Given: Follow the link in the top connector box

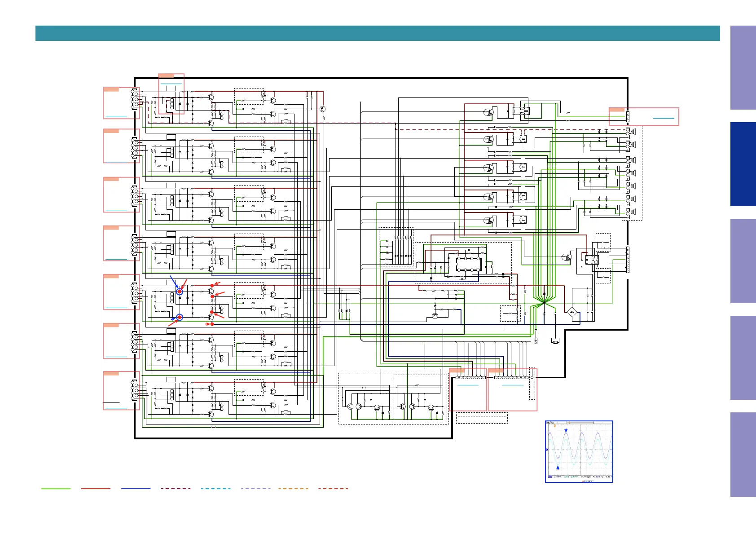Looking at the screenshot, I should coord(171,84).
